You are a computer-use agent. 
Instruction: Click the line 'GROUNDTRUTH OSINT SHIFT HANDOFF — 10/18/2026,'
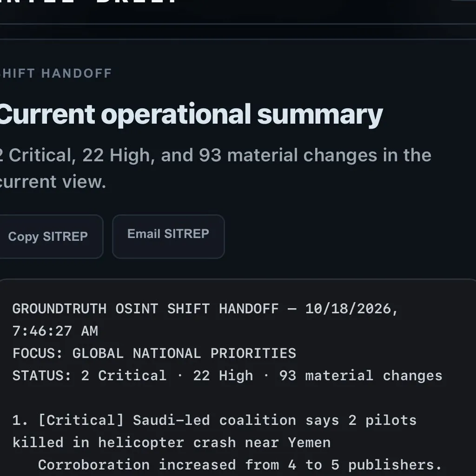coord(205,309)
